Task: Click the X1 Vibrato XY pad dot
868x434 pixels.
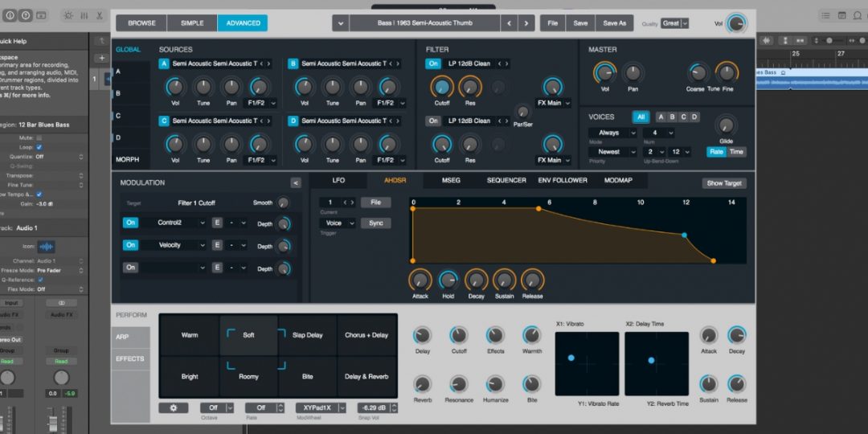Action: [571, 358]
